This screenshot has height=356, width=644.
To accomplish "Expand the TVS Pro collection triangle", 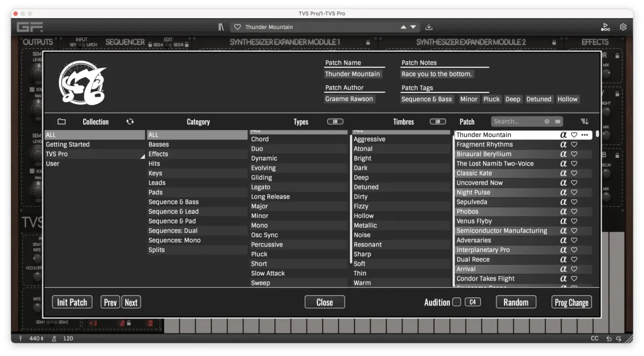I will pos(143,156).
